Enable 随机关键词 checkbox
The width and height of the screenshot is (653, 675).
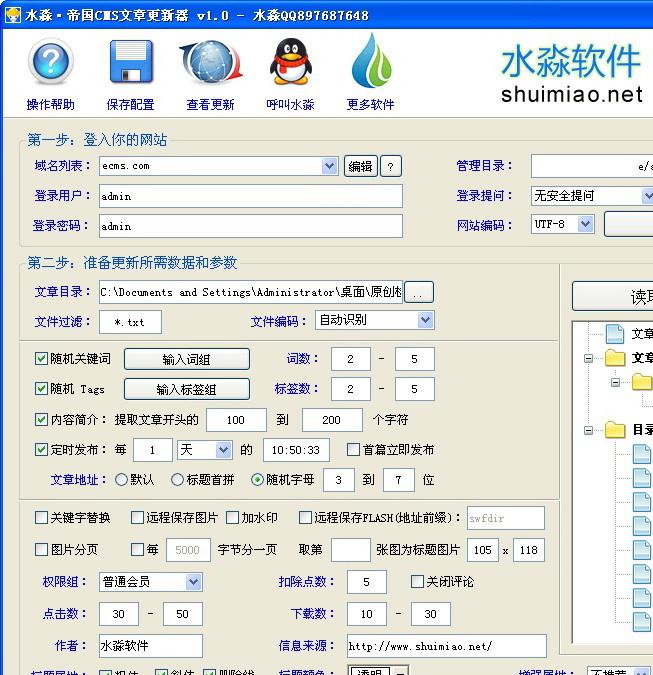41,359
